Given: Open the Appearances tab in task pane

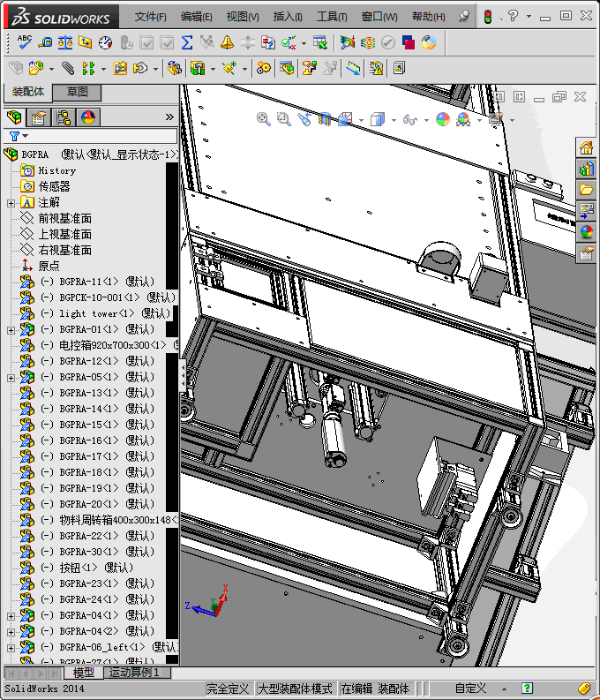Looking at the screenshot, I should (x=587, y=231).
